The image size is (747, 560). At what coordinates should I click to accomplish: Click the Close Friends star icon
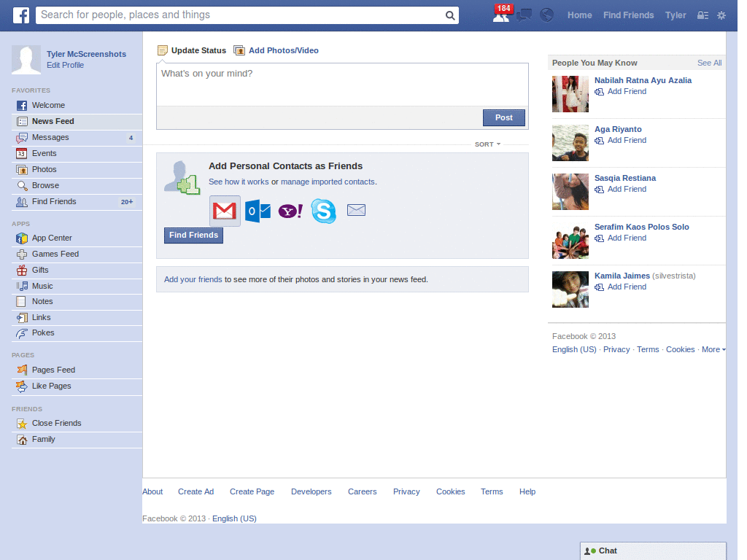point(22,424)
